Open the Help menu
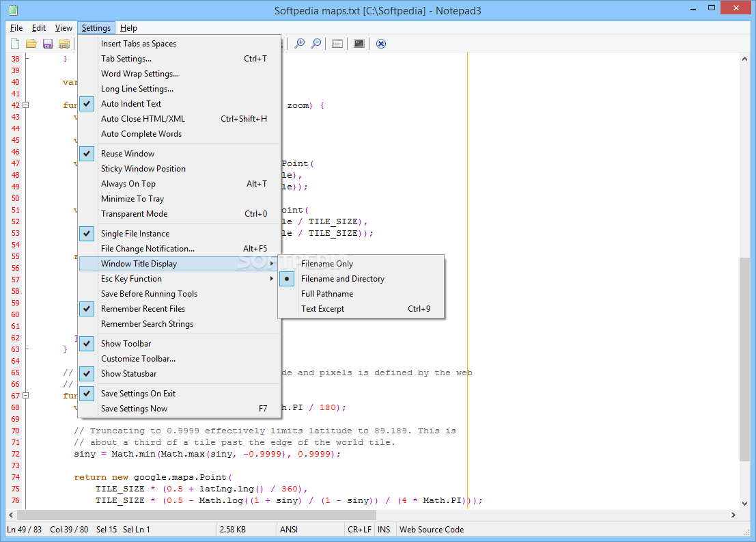 point(128,28)
